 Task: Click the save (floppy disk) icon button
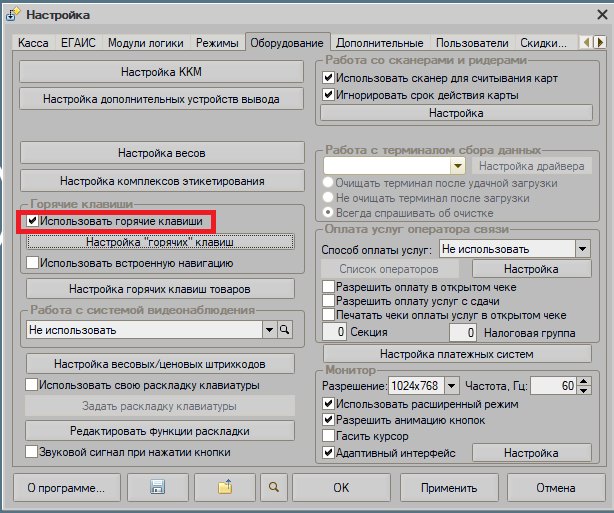(x=157, y=487)
